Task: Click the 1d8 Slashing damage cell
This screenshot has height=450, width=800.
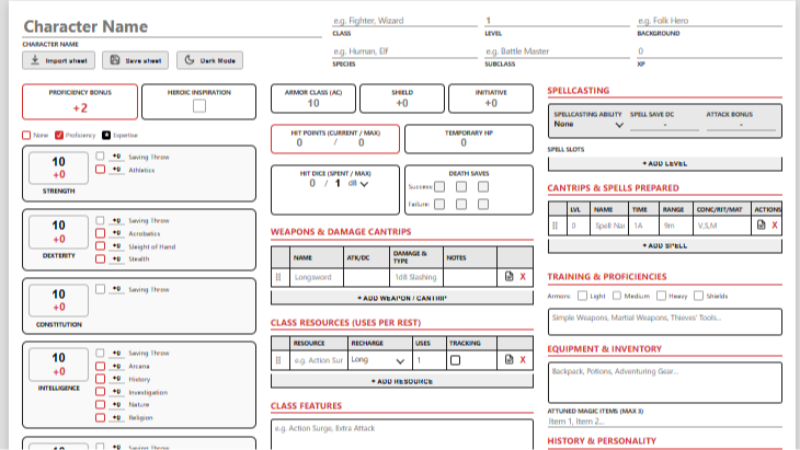Action: tap(416, 277)
